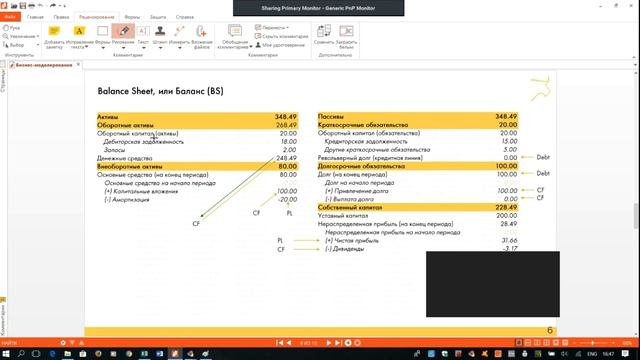Screen dimensions: 640x360
Task: Click the Закрасить белым whiteout icon
Action: coord(346,31)
